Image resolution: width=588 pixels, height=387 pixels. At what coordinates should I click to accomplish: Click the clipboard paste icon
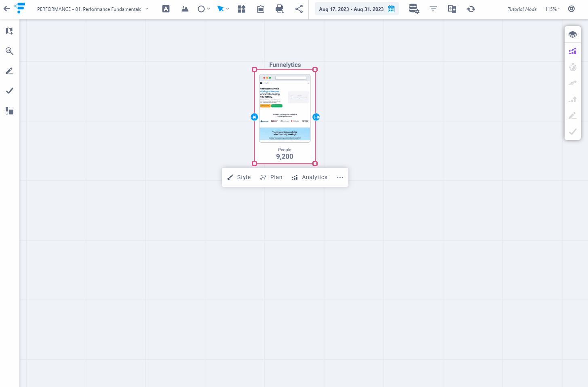pyautogui.click(x=261, y=9)
